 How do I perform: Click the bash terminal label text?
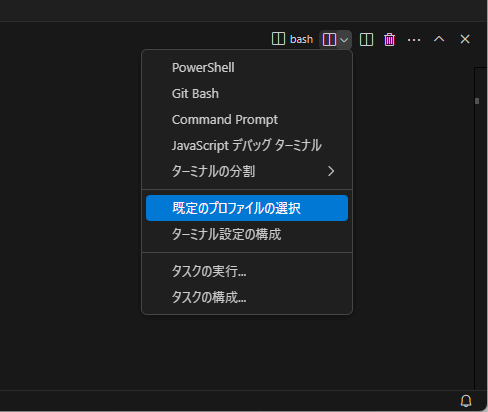301,39
